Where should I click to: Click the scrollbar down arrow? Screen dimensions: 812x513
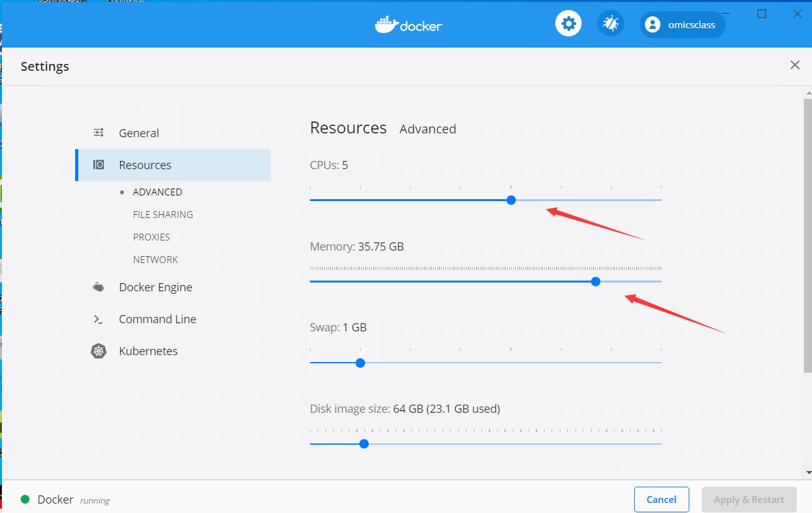808,472
